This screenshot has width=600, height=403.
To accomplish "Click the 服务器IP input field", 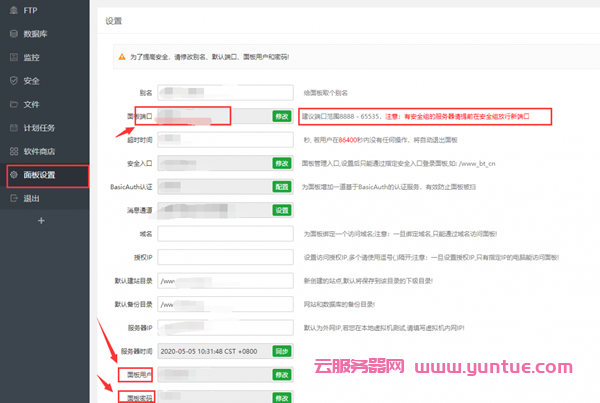I will point(225,328).
